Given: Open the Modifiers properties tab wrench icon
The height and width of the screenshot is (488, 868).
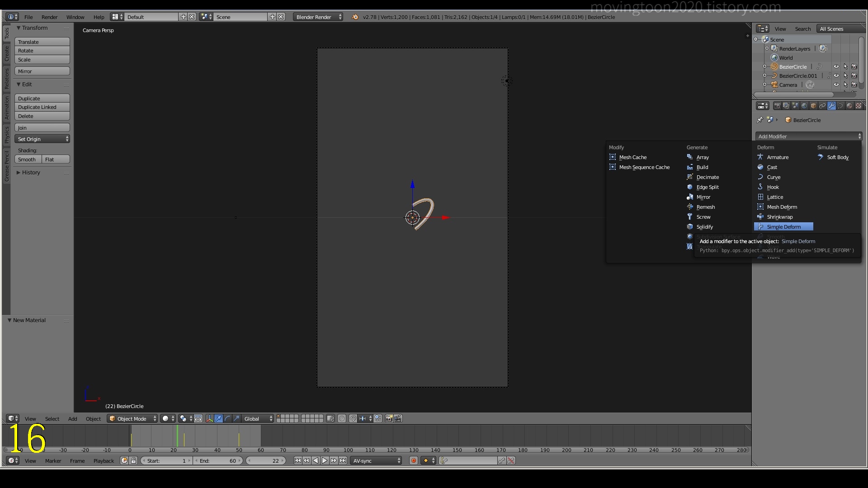Looking at the screenshot, I should point(831,106).
